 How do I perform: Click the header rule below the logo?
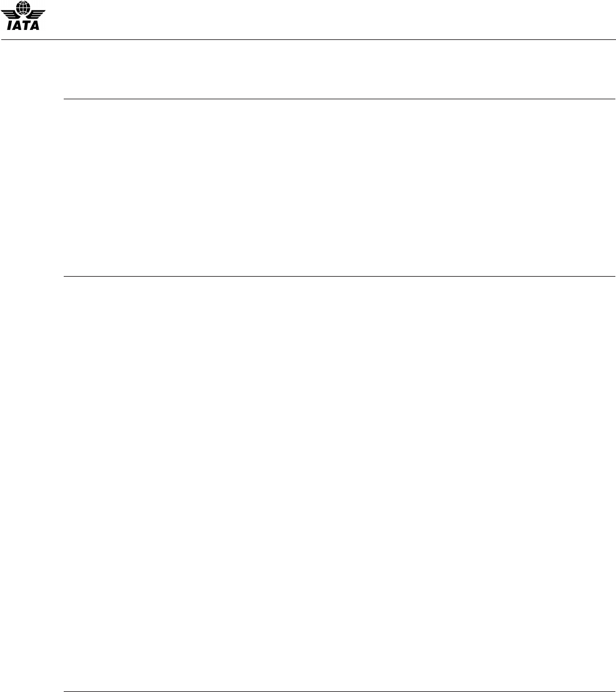tap(308, 40)
